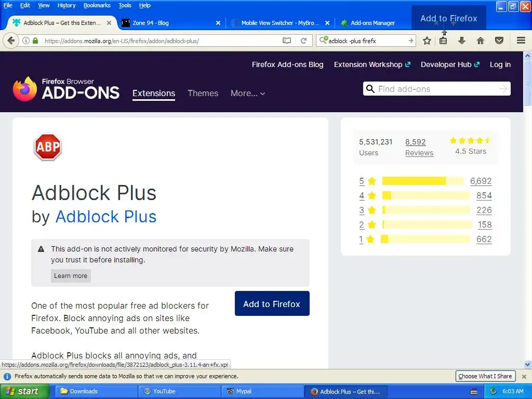Close the Zone 94 - Blog tab

[218, 23]
